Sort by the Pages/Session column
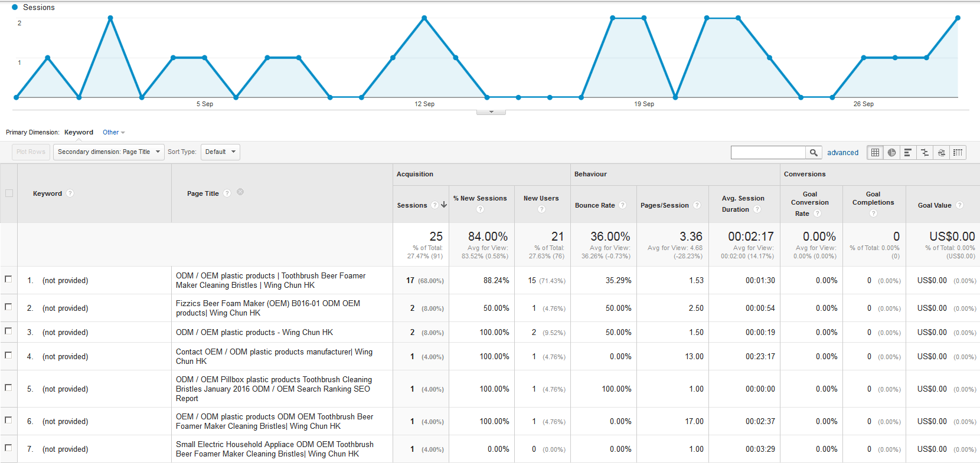Viewport: 980px width, 463px height. 665,205
